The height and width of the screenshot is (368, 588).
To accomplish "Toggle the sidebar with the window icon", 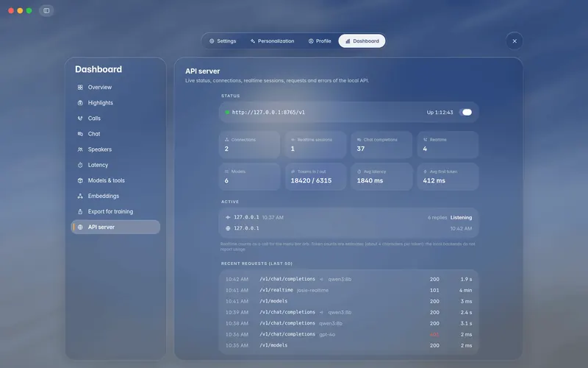I will click(x=46, y=10).
